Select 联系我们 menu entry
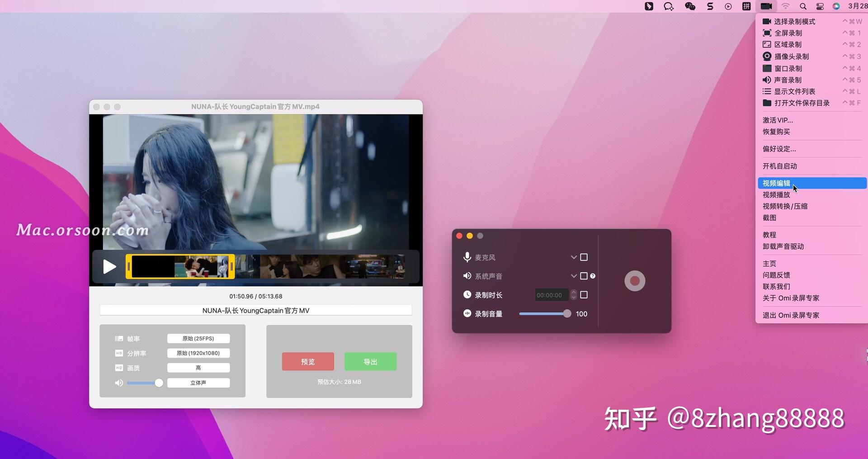Image resolution: width=868 pixels, height=459 pixels. tap(776, 287)
